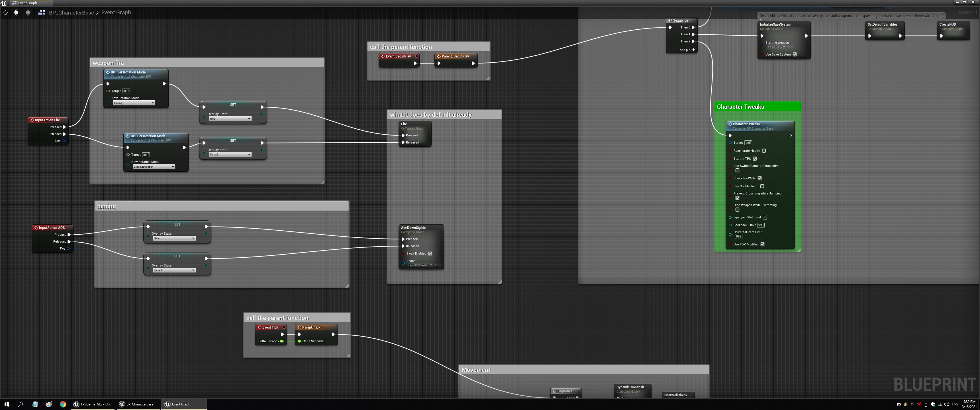This screenshot has width=980, height=410.
Task: Click BP_CharacterBase breadcrumb link
Action: pos(71,13)
